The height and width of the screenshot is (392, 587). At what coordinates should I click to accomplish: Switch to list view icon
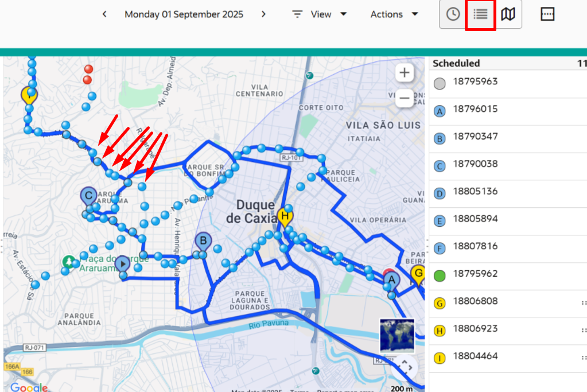(x=480, y=14)
